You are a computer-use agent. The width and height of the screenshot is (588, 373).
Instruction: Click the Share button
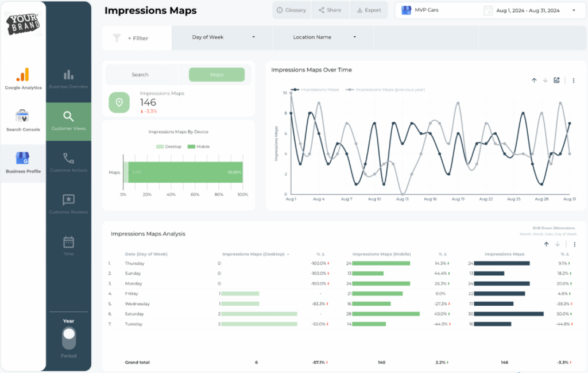[x=330, y=10]
